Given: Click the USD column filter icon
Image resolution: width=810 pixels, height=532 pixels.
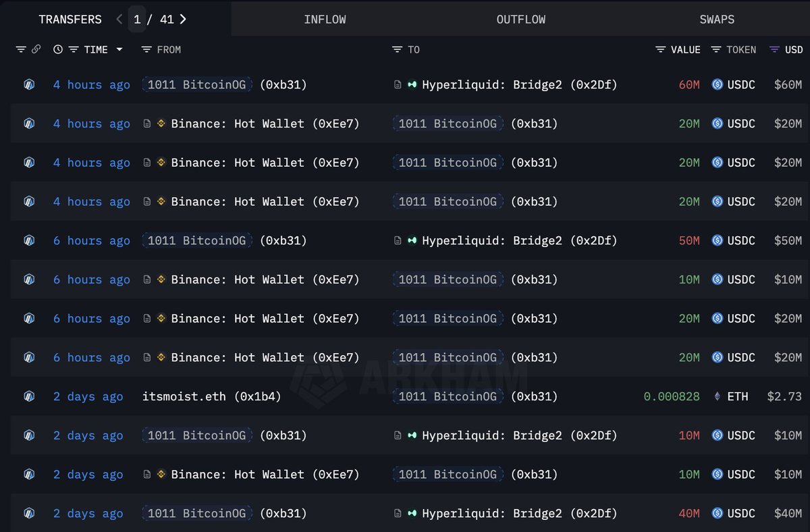Looking at the screenshot, I should tap(775, 49).
